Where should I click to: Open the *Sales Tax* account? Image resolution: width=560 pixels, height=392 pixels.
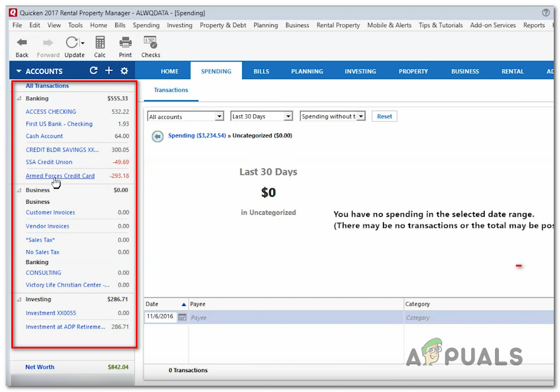point(40,240)
